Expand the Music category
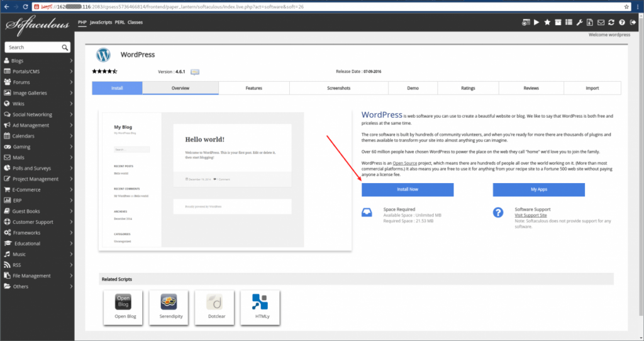Image resolution: width=644 pixels, height=341 pixels. tap(38, 254)
